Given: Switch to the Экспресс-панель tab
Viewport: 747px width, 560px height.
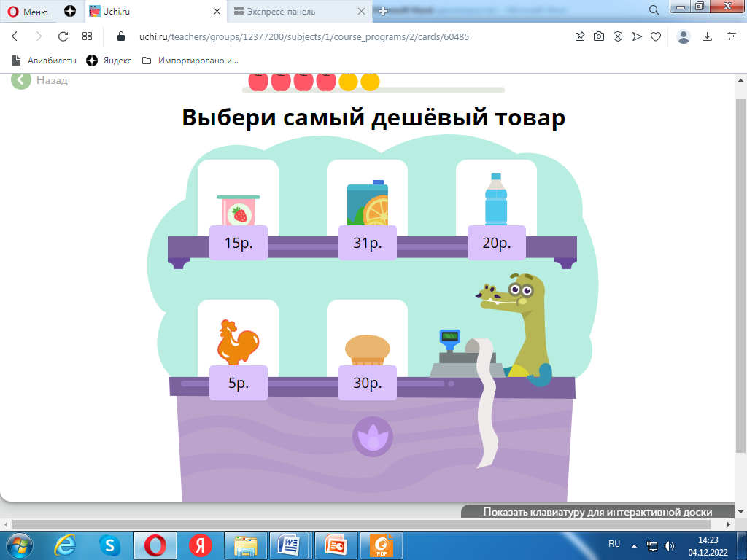Looking at the screenshot, I should [x=301, y=12].
